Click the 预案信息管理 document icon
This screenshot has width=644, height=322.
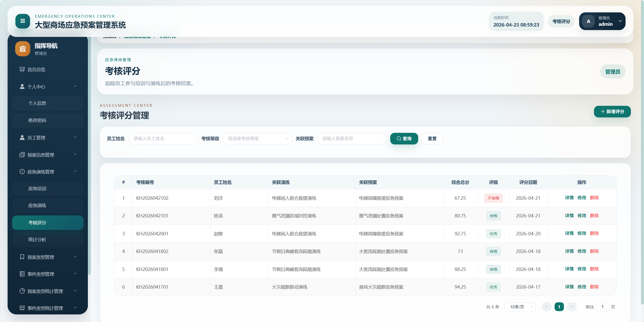[x=22, y=155]
